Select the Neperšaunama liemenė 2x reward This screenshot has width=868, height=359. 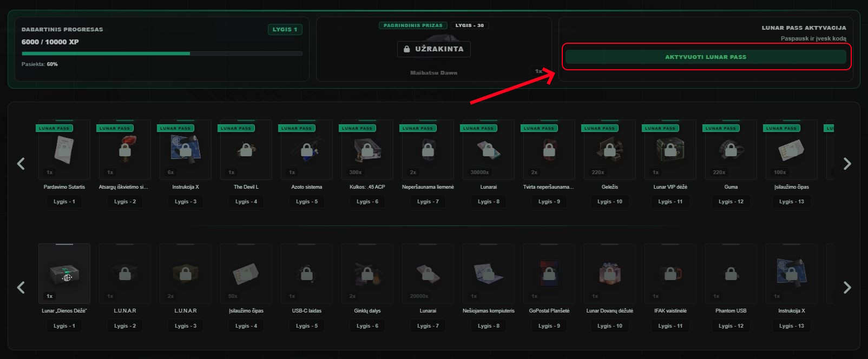click(x=428, y=150)
